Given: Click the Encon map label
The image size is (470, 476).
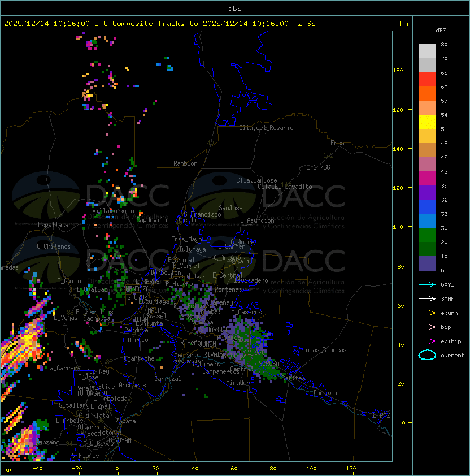Looking at the screenshot, I should click(x=339, y=143).
